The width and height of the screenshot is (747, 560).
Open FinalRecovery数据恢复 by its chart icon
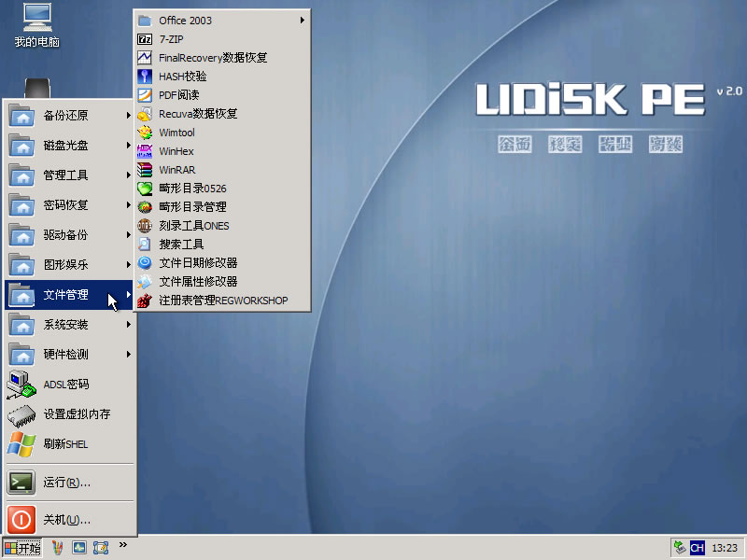[x=145, y=58]
